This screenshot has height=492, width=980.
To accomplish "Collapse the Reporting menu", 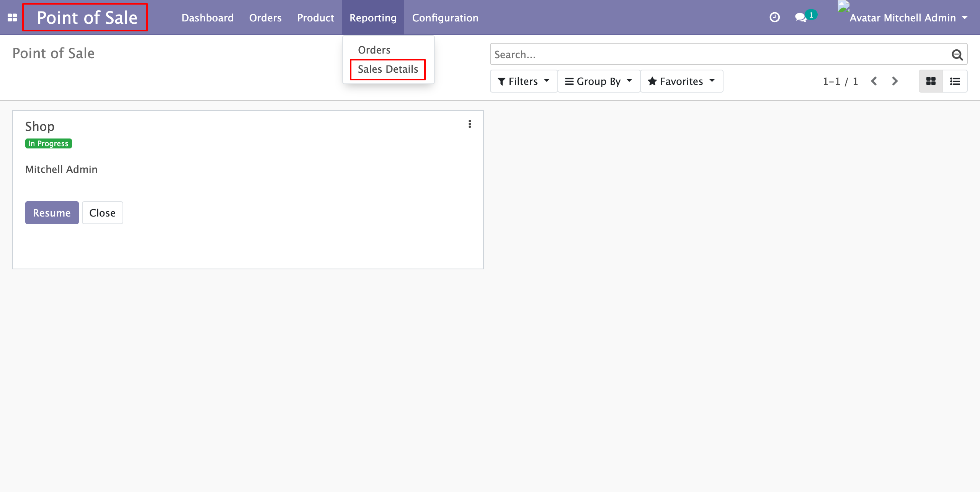I will click(373, 18).
